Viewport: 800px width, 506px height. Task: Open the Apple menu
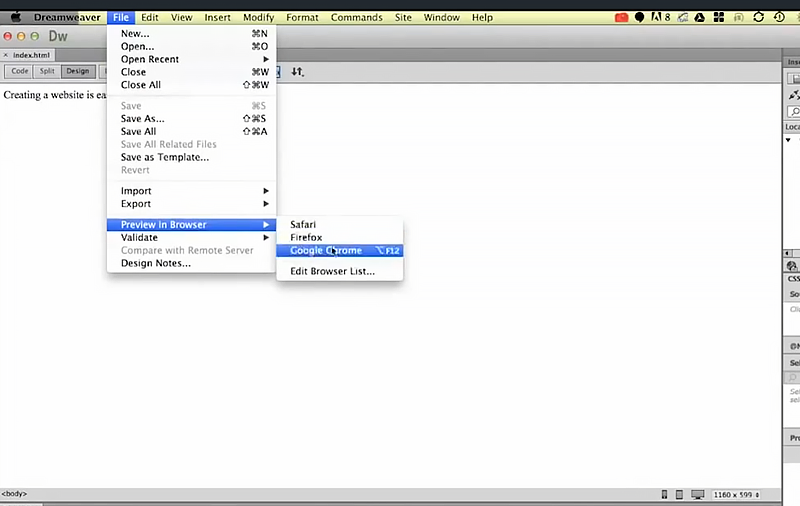click(x=16, y=17)
